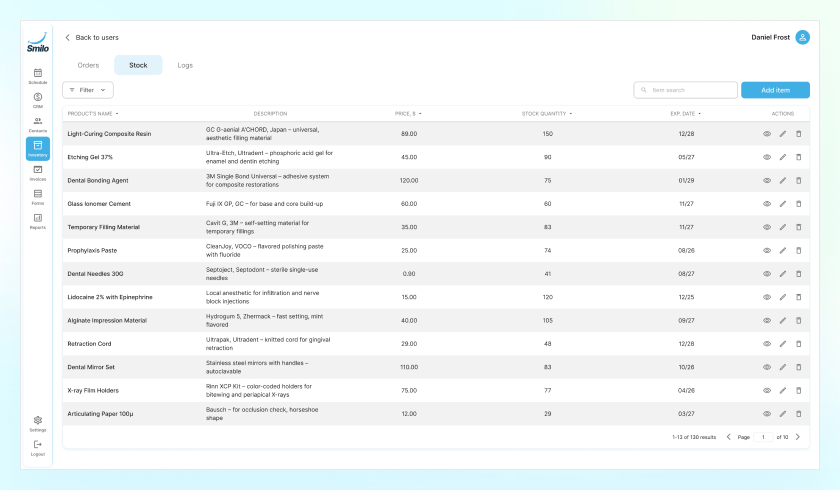Delete the Etching Gel 37% row
840x490 pixels.
pyautogui.click(x=799, y=157)
